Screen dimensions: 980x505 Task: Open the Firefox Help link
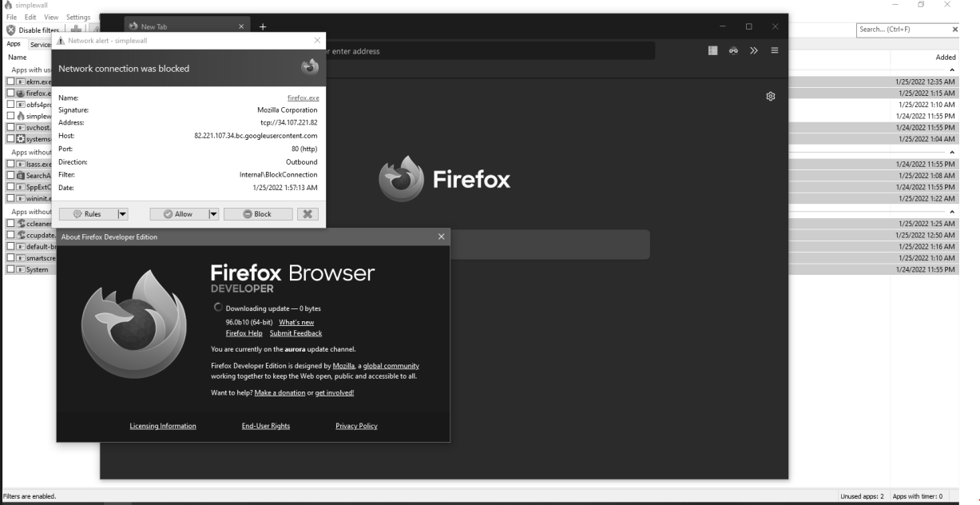[244, 333]
